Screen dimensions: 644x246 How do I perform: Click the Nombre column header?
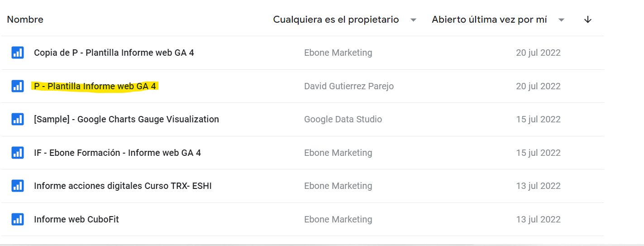[25, 19]
